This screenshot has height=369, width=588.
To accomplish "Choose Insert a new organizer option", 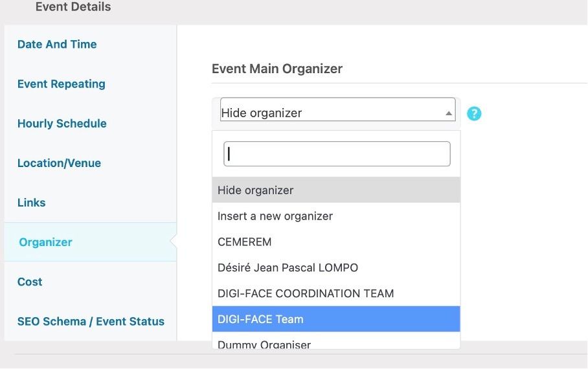I will (336, 216).
